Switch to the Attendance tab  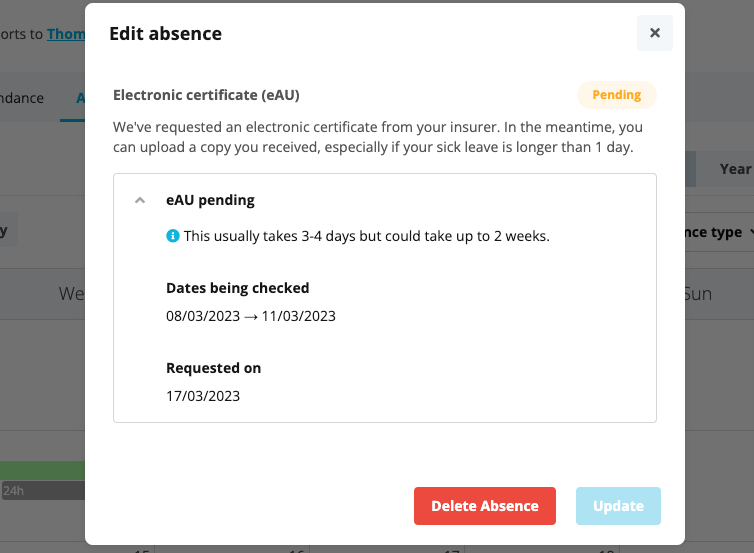click(x=22, y=98)
